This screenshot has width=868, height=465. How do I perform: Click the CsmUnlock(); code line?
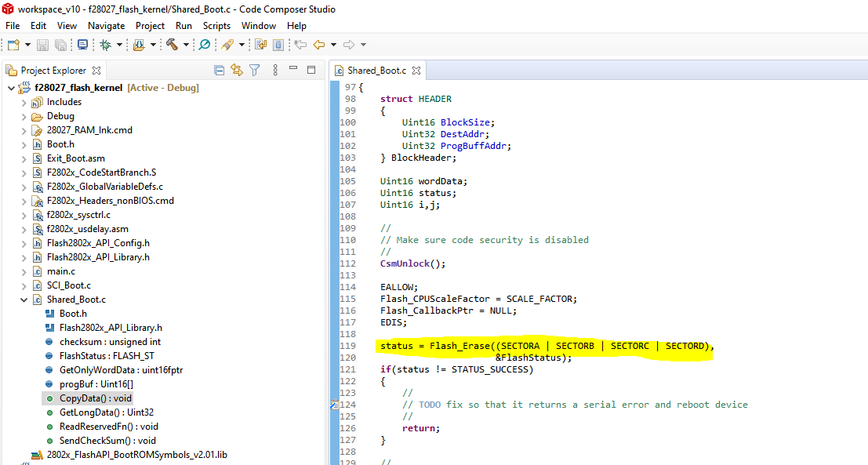click(x=412, y=263)
